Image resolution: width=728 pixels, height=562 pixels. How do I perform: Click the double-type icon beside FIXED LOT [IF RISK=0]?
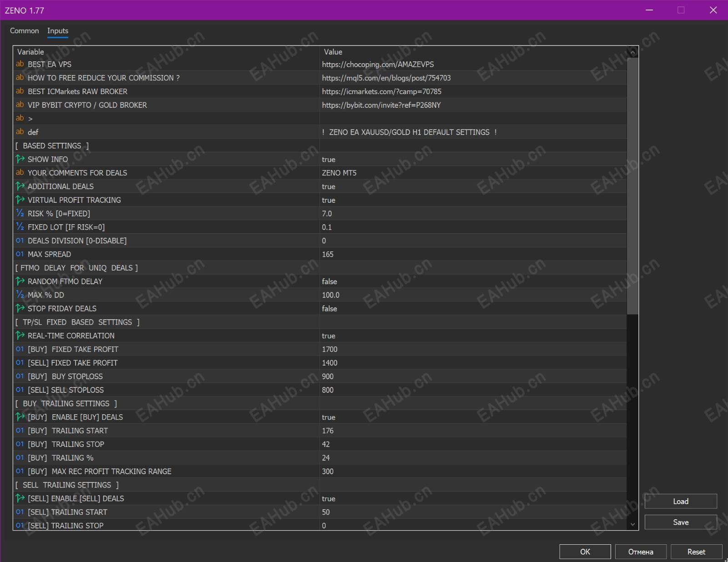click(x=20, y=227)
